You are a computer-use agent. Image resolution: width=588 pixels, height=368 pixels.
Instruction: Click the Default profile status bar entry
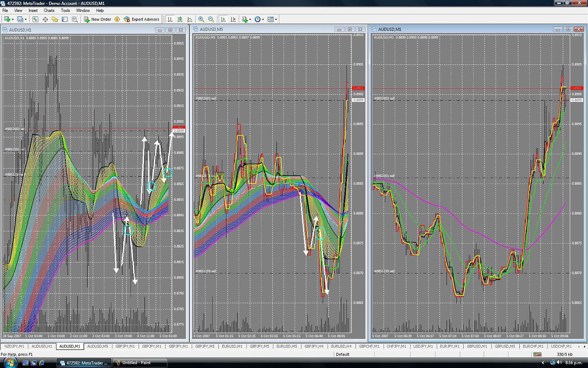click(343, 354)
